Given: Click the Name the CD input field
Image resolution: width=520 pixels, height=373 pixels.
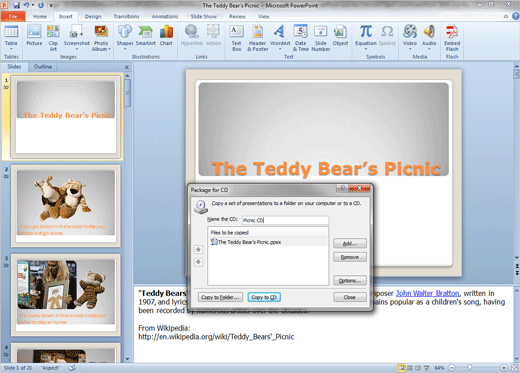Looking at the screenshot, I should pos(285,220).
